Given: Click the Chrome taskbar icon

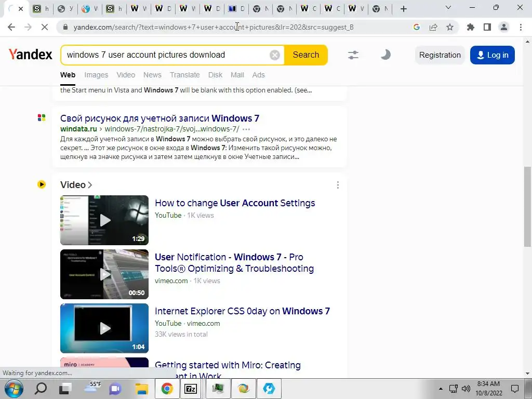Looking at the screenshot, I should 167,389.
